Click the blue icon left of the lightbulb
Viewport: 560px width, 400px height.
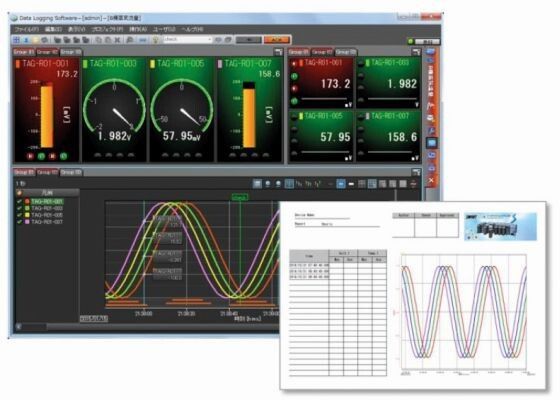(x=143, y=40)
